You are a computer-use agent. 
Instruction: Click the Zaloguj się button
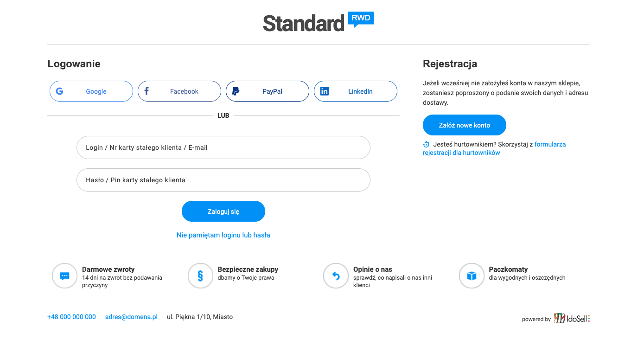pyautogui.click(x=223, y=211)
